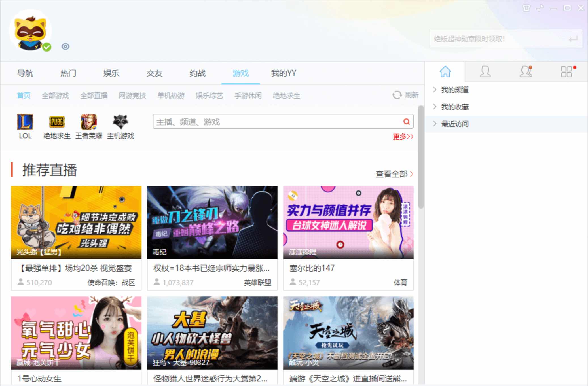588x386 pixels.
Task: Select 手游休闲 sub-tab
Action: click(248, 96)
